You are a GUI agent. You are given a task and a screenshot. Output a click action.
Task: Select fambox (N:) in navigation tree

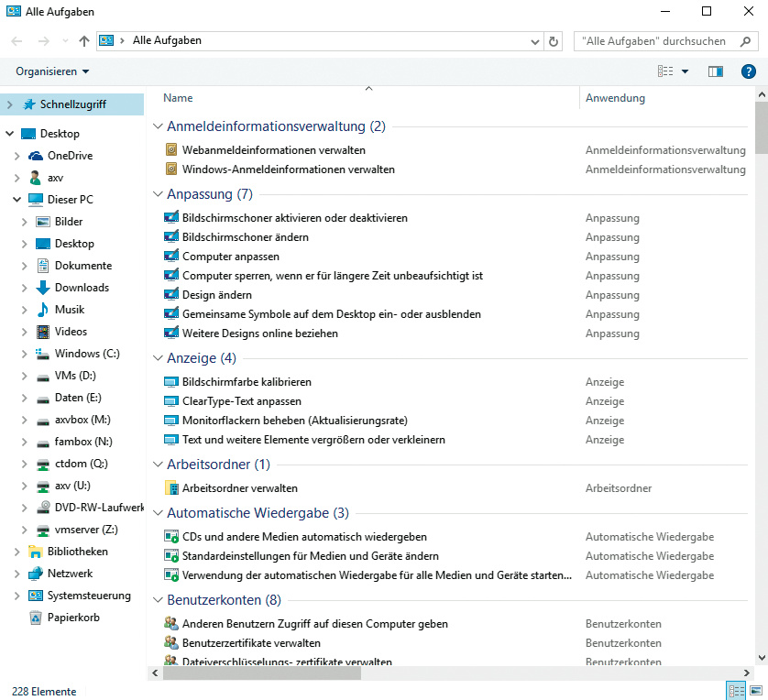(x=83, y=442)
